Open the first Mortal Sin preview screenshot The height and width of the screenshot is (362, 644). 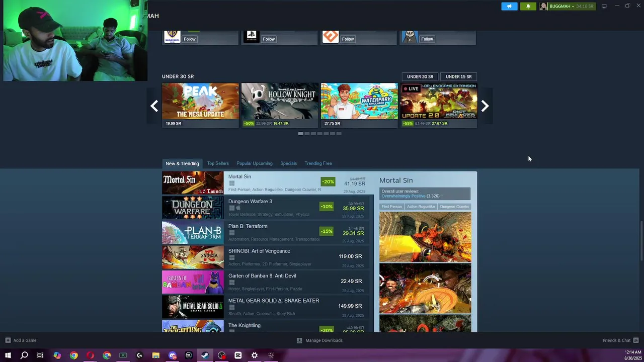point(425,237)
